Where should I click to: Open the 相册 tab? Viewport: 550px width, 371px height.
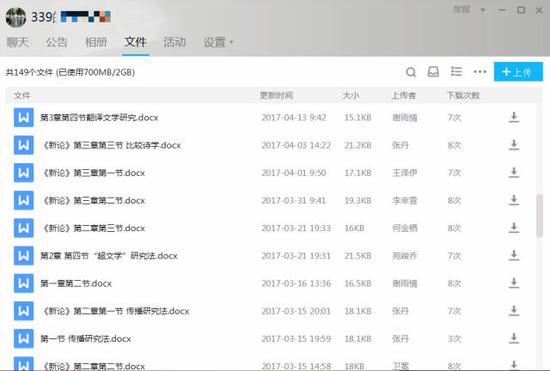pos(96,42)
